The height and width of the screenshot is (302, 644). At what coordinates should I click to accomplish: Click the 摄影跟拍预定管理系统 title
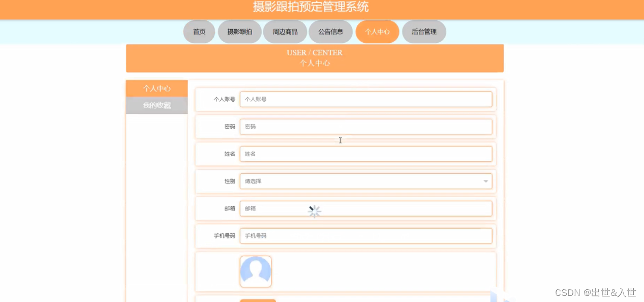point(311,7)
